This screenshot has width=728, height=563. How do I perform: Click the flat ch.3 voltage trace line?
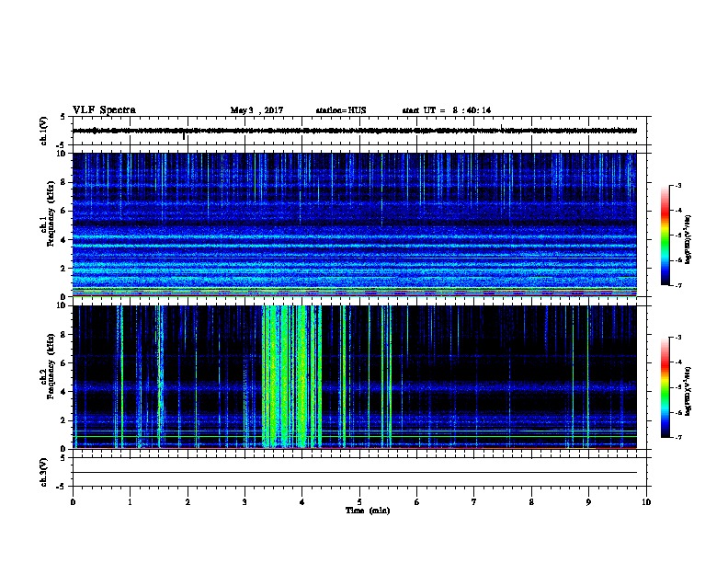355,473
